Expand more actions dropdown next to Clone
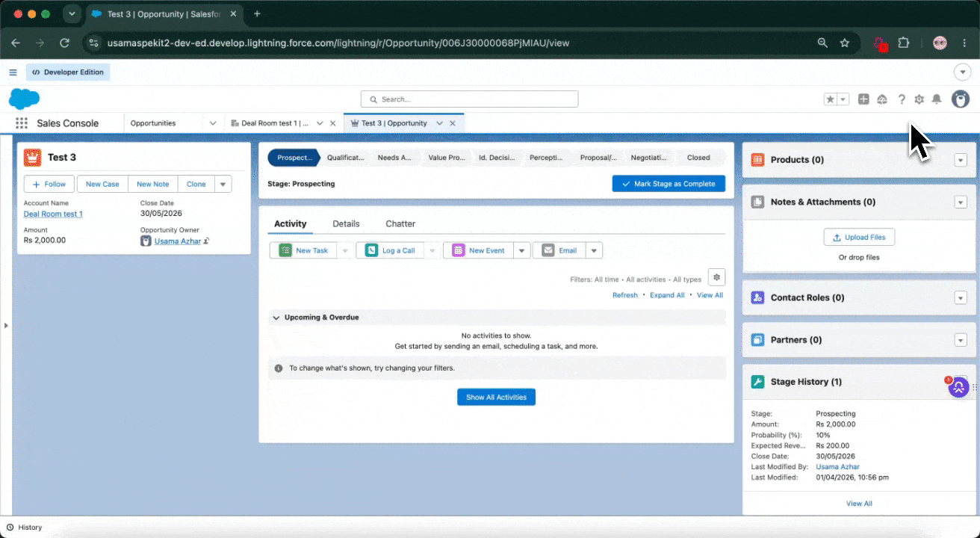The height and width of the screenshot is (538, 980). point(223,185)
